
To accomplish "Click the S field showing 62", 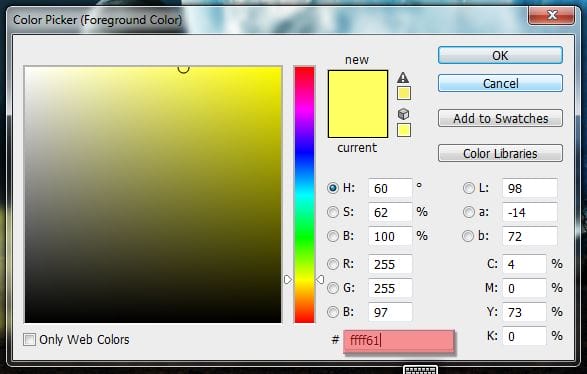I will (390, 212).
